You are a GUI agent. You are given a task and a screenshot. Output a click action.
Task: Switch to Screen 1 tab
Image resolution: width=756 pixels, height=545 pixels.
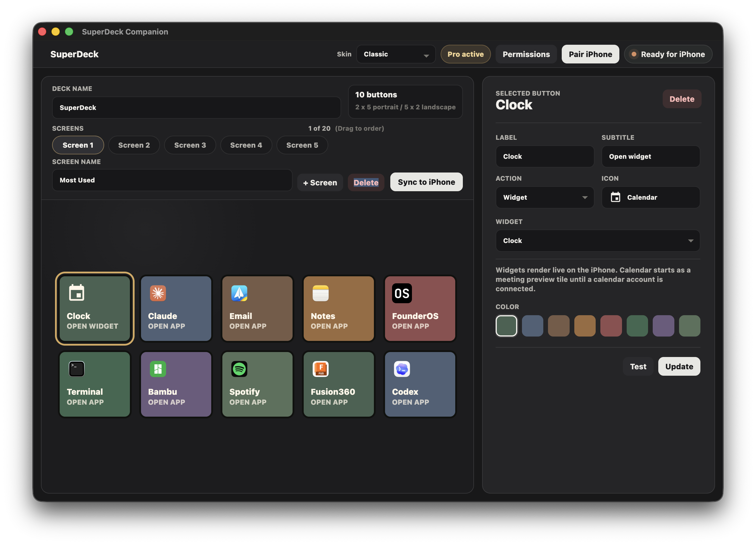pos(78,145)
